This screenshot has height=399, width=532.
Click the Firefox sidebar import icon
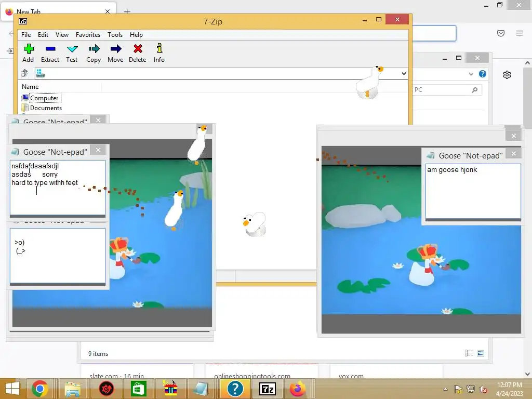pyautogui.click(x=10, y=51)
